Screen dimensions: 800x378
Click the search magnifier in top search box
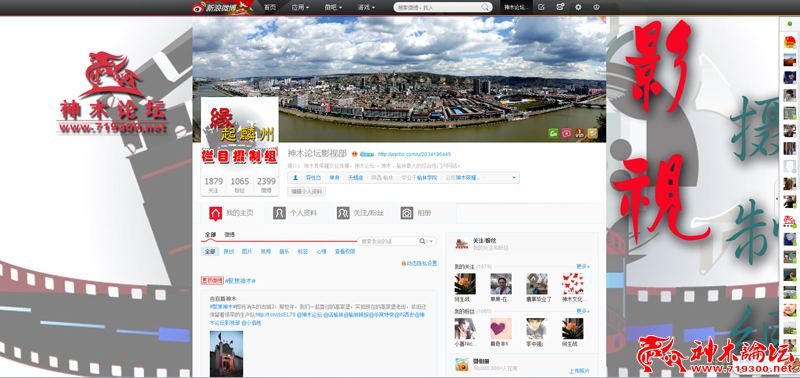(x=485, y=7)
